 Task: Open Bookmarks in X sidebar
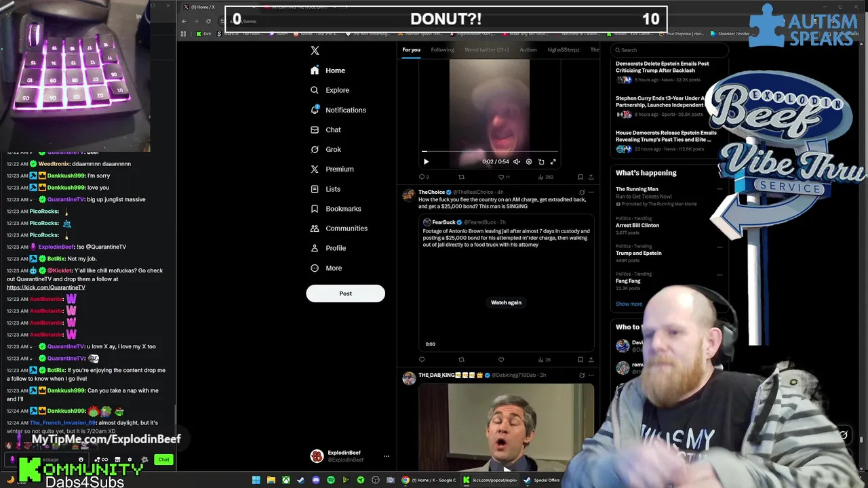pyautogui.click(x=336, y=209)
